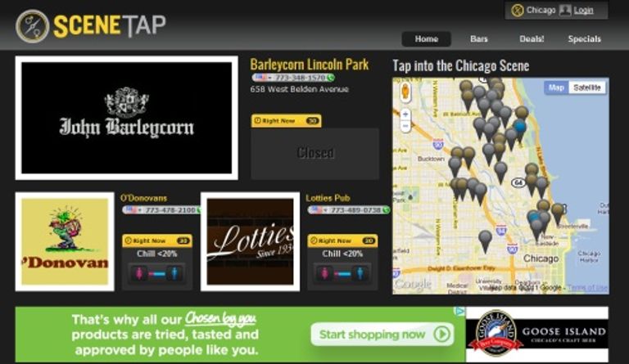
Task: Click the male icon in O'Donovans gender ratio
Action: pos(174,273)
